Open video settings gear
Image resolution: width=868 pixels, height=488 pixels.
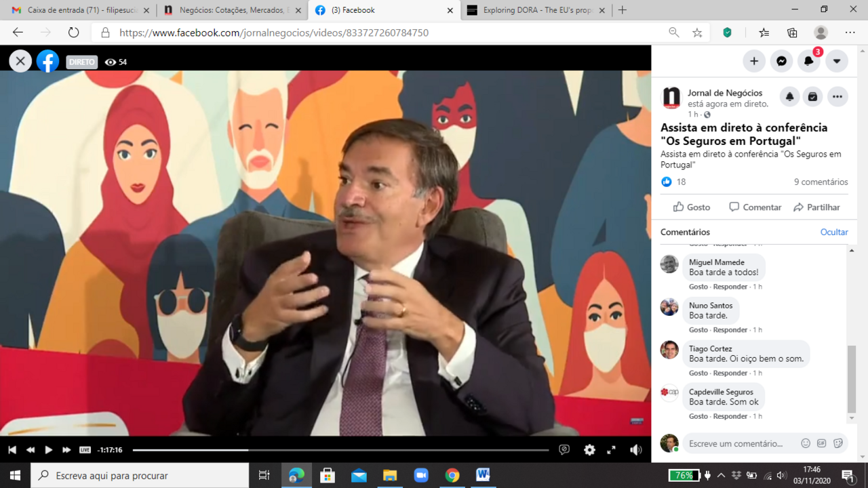coord(589,449)
